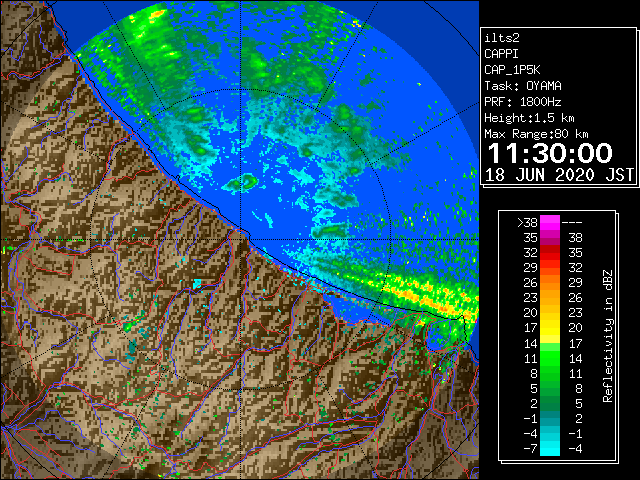Pick the bright green 11 to 14 dBZ band

point(550,358)
